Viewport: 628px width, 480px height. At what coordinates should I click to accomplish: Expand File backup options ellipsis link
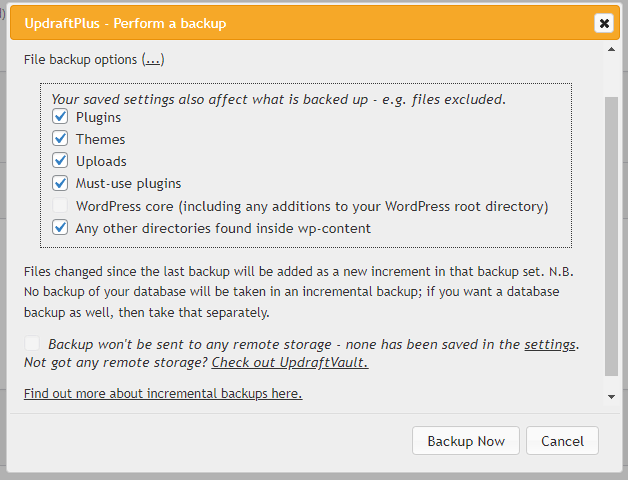coord(153,60)
